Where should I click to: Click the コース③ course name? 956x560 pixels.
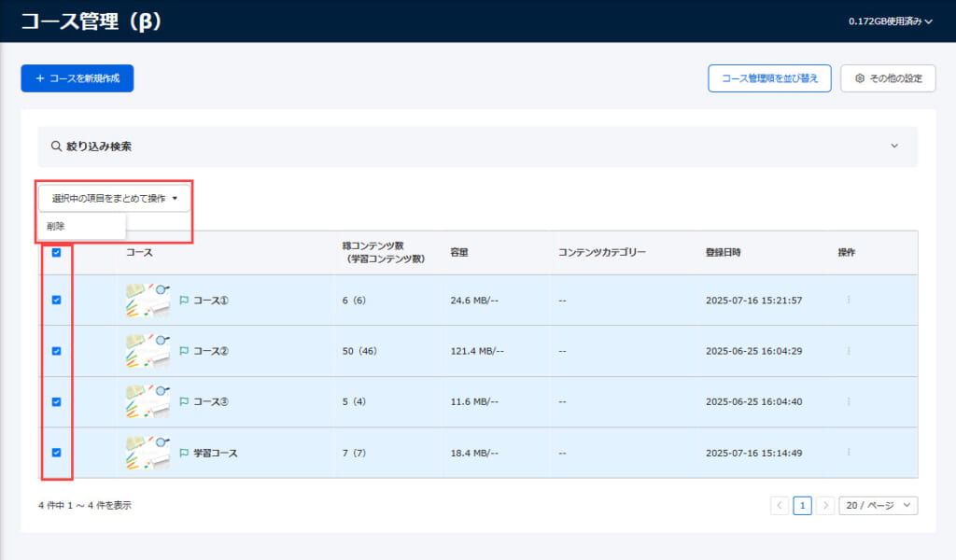pos(211,401)
